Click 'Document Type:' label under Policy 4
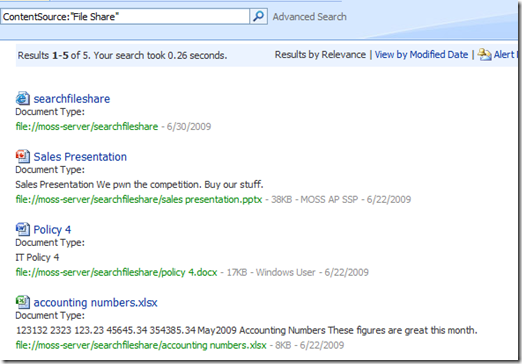Image resolution: width=522 pixels, height=364 pixels. pos(50,243)
